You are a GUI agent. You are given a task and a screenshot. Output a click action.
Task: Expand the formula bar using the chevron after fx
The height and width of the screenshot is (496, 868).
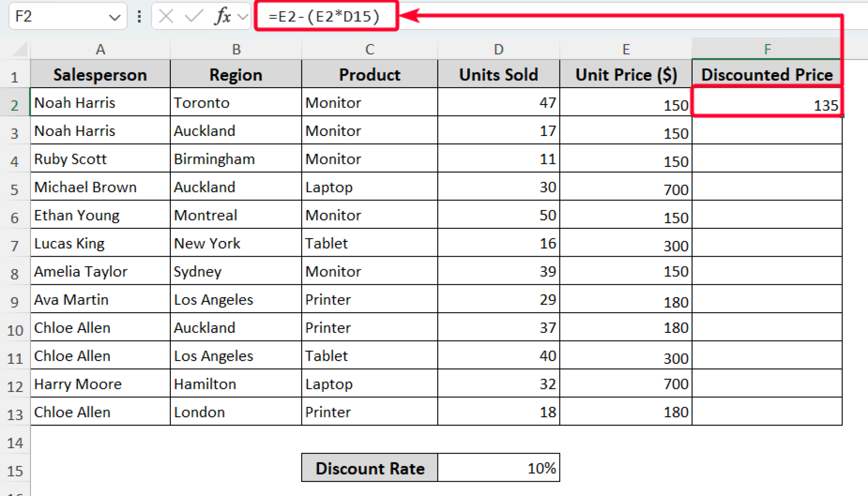click(x=242, y=17)
